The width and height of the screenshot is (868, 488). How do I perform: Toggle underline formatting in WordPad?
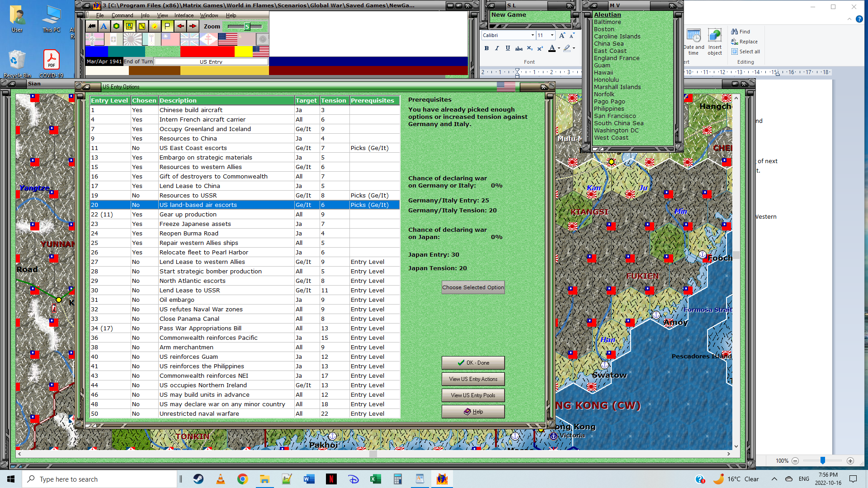point(508,48)
